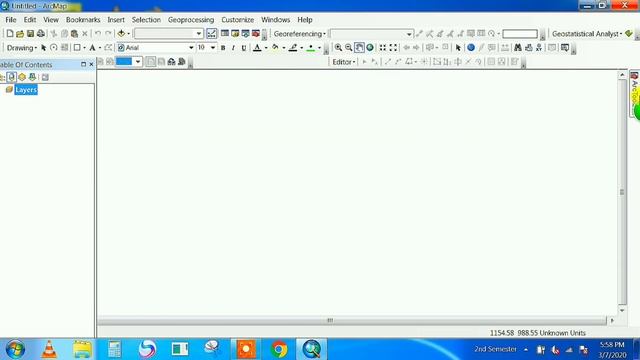Open the Bookmarks menu
This screenshot has width=640, height=360.
tap(83, 20)
